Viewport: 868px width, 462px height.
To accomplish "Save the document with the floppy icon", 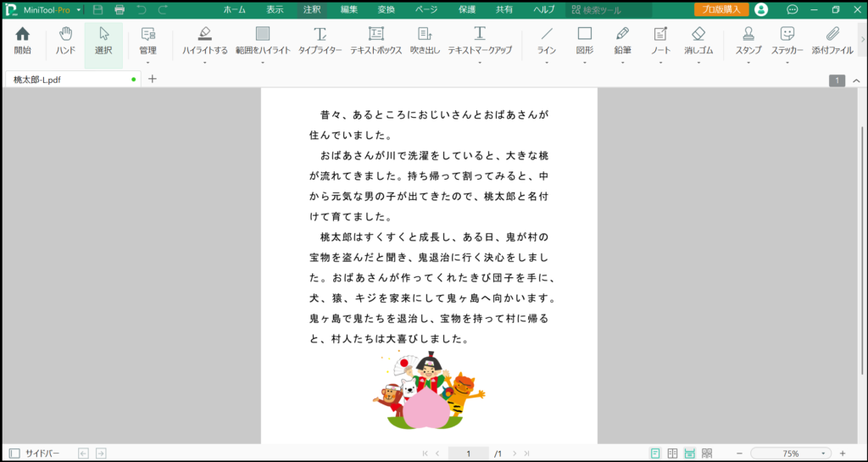I will pos(98,9).
